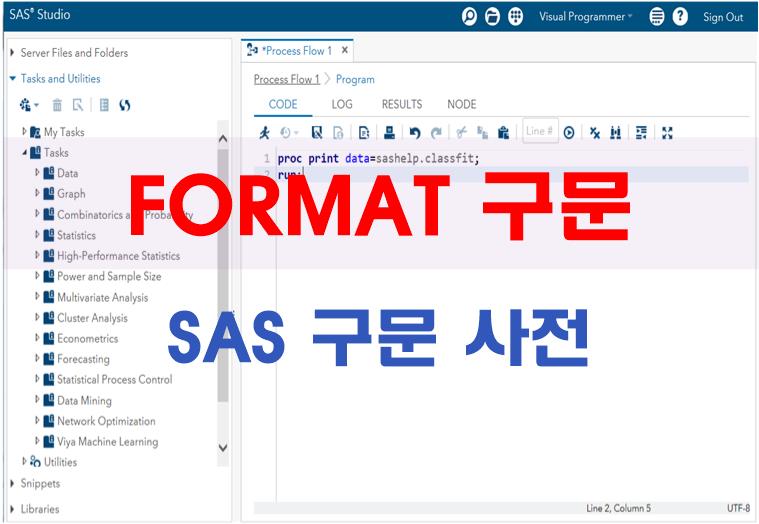
Task: Click the Save program icon
Action: (x=317, y=132)
